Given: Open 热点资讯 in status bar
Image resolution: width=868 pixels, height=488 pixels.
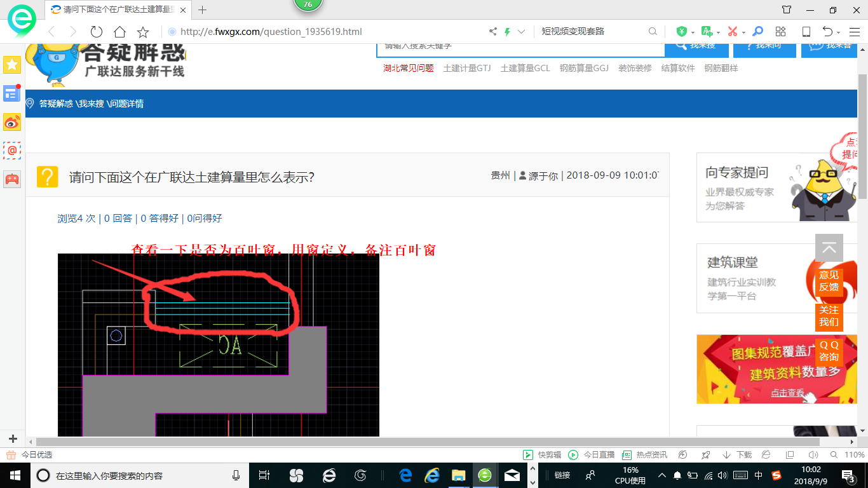Looking at the screenshot, I should tap(645, 455).
